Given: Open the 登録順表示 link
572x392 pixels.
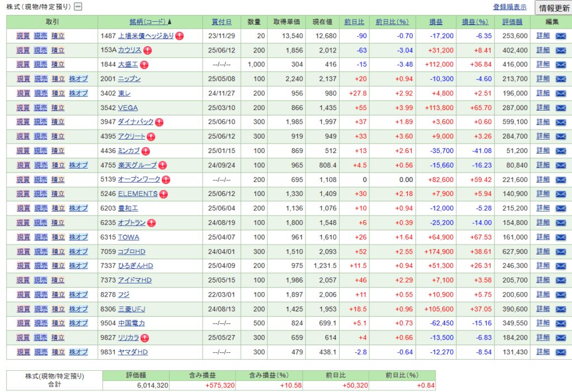Looking at the screenshot, I should click(x=510, y=7).
